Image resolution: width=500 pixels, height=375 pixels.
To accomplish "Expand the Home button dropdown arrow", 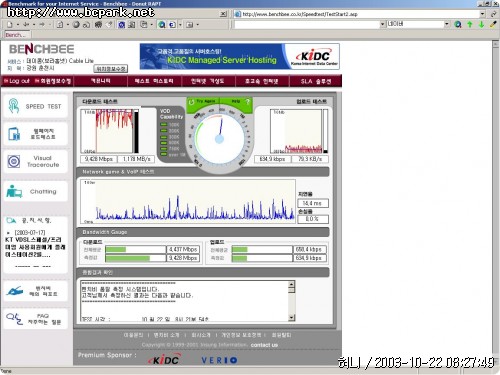I will (68, 25).
